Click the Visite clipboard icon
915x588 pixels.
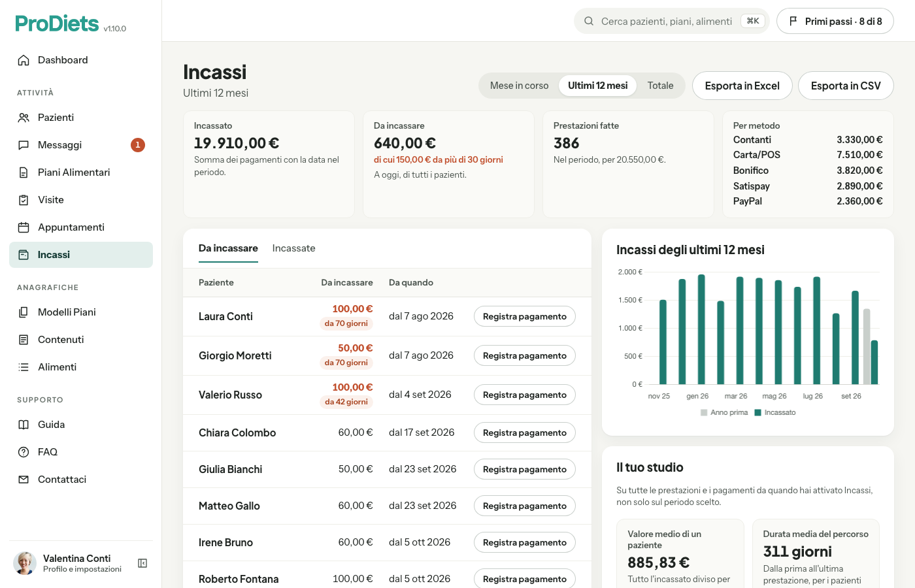[24, 200]
